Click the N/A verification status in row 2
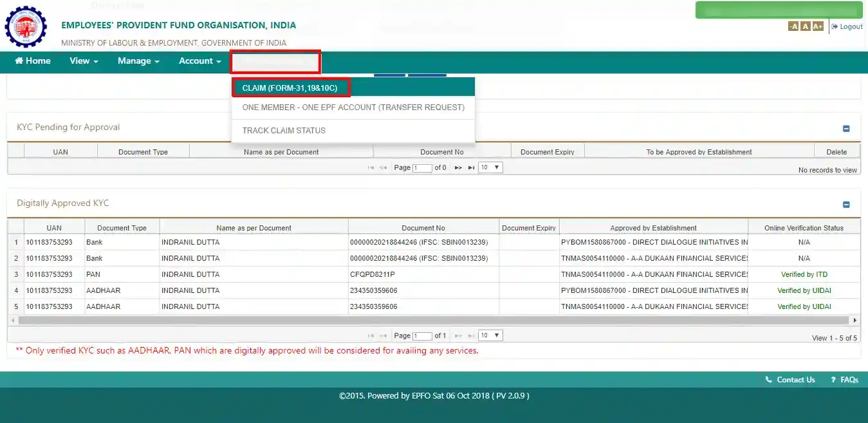Viewport: 868px width, 423px height. tap(804, 258)
